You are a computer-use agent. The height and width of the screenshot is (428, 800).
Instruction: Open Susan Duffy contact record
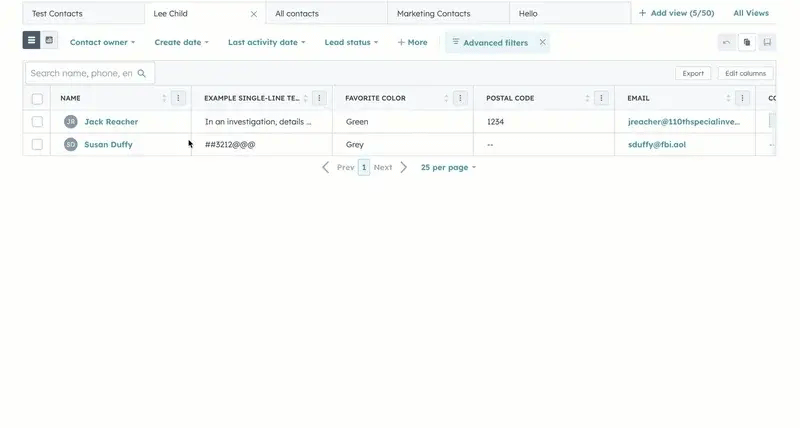pyautogui.click(x=108, y=144)
